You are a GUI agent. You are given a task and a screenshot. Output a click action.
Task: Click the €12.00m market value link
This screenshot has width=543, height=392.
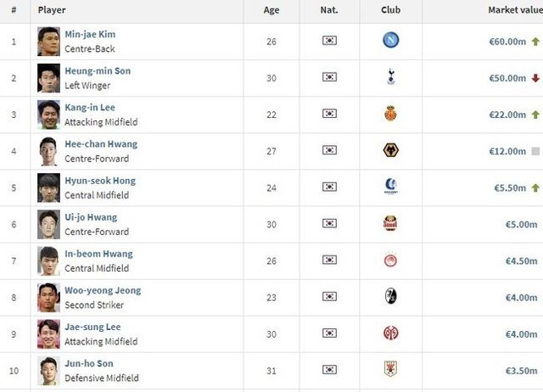tap(507, 151)
